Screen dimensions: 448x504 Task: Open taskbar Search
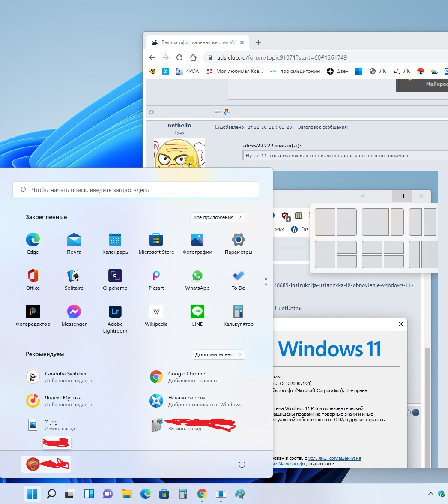pos(51,494)
